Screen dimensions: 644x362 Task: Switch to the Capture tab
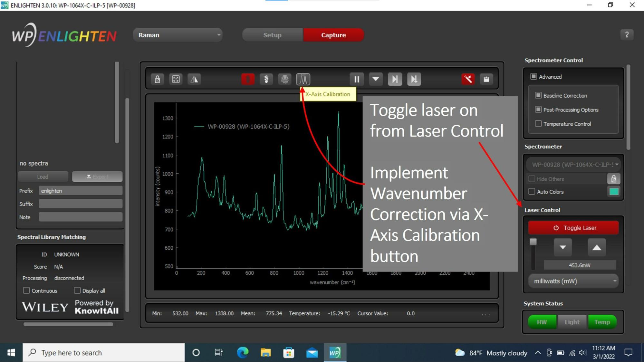click(333, 35)
